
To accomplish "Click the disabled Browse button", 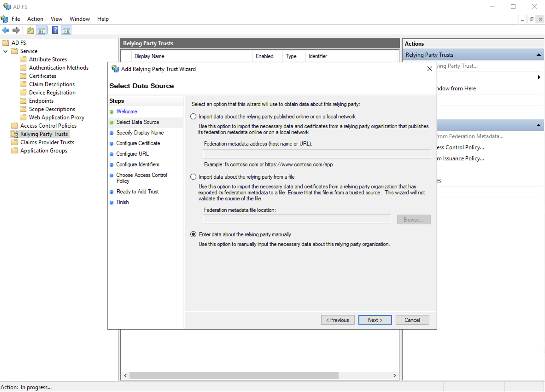I will tap(413, 219).
